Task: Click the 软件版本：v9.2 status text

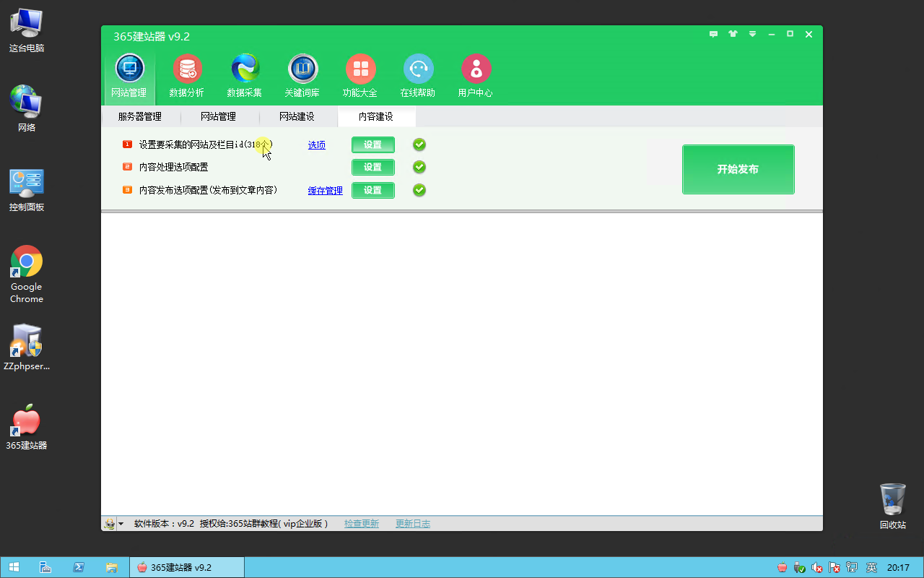Action: click(x=165, y=524)
